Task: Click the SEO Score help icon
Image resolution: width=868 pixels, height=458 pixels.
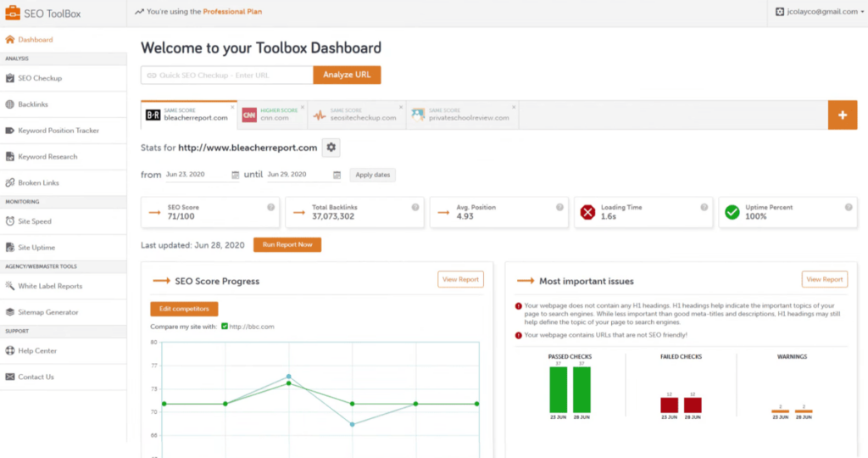Action: click(x=270, y=207)
